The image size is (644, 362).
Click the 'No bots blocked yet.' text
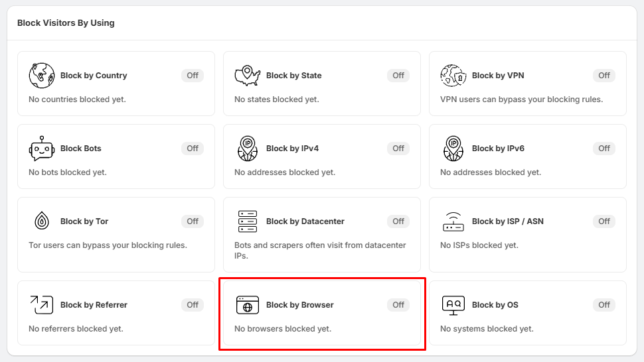(x=67, y=172)
